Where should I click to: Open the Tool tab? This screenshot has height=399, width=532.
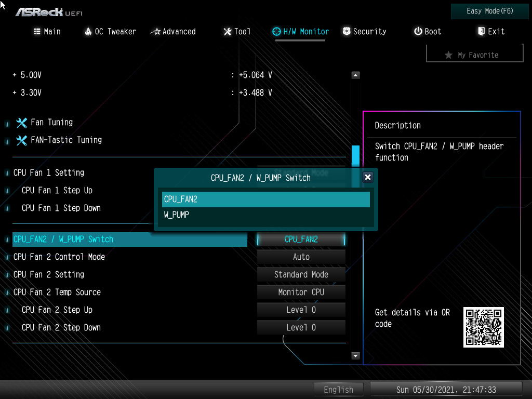pos(237,32)
